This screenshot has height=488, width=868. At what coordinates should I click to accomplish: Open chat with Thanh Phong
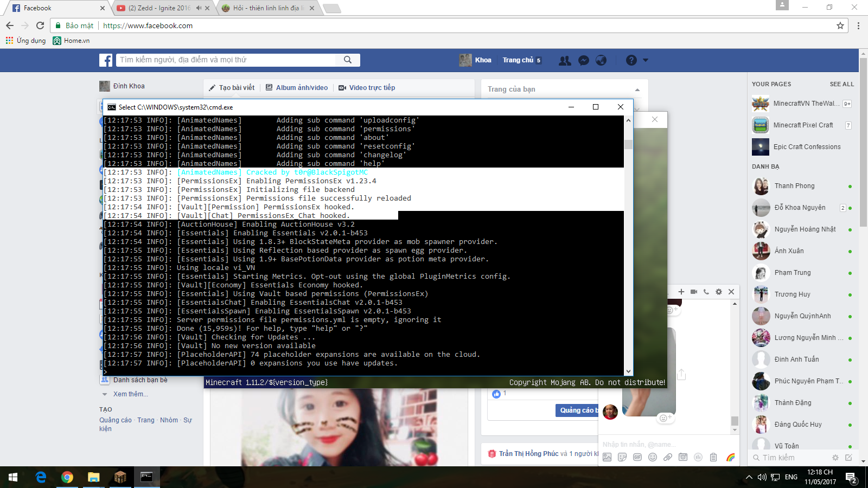[802, 186]
